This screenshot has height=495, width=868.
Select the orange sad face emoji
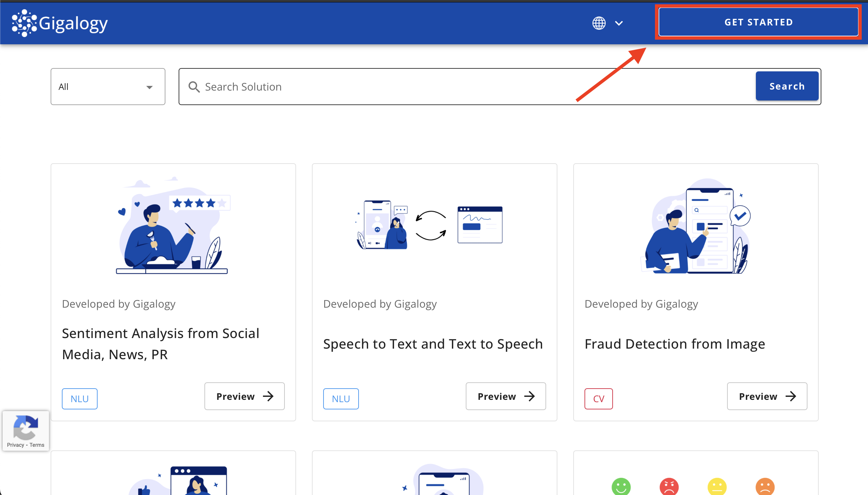click(x=765, y=487)
